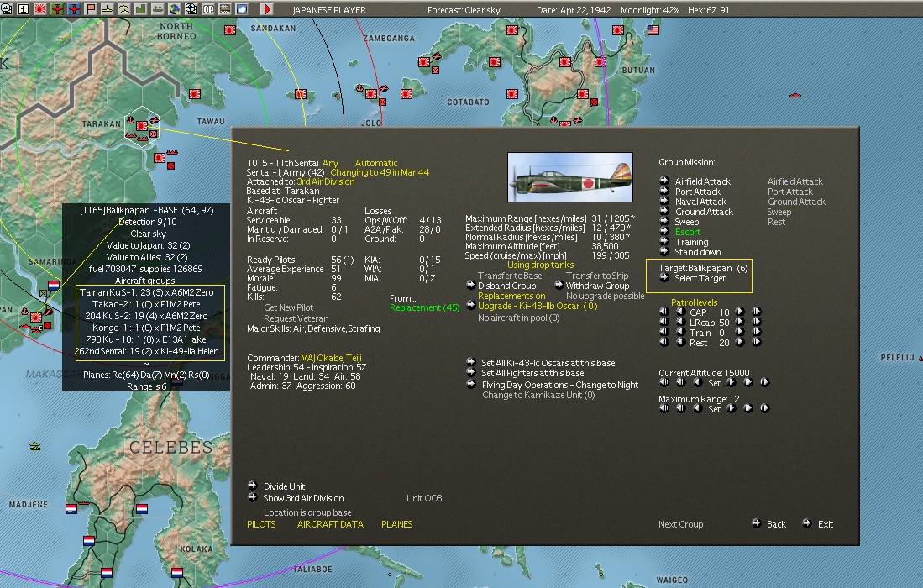Select Airfield Attack as group mission
The image size is (923, 588).
pyautogui.click(x=664, y=181)
